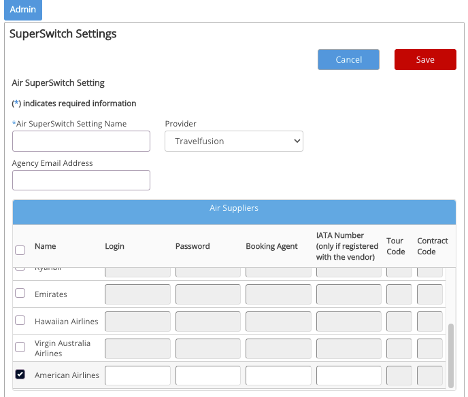Screen dimensions: 468x397
Task: Click American Airlines IATA Number field
Action: click(x=349, y=376)
